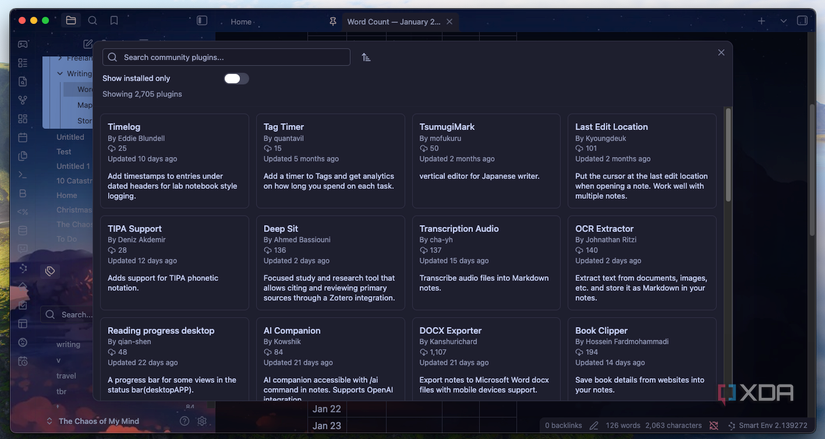
Task: Click the plugin list scrollbar
Action: 728,154
